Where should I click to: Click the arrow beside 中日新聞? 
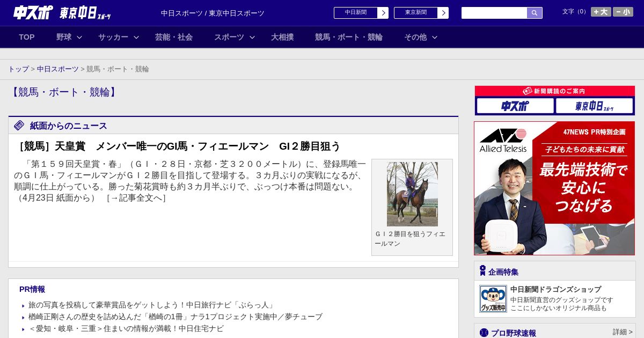point(383,13)
